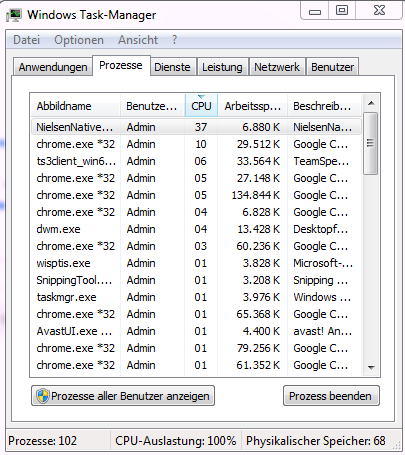Click the scrollbar down arrow
The image size is (405, 455).
point(371,367)
